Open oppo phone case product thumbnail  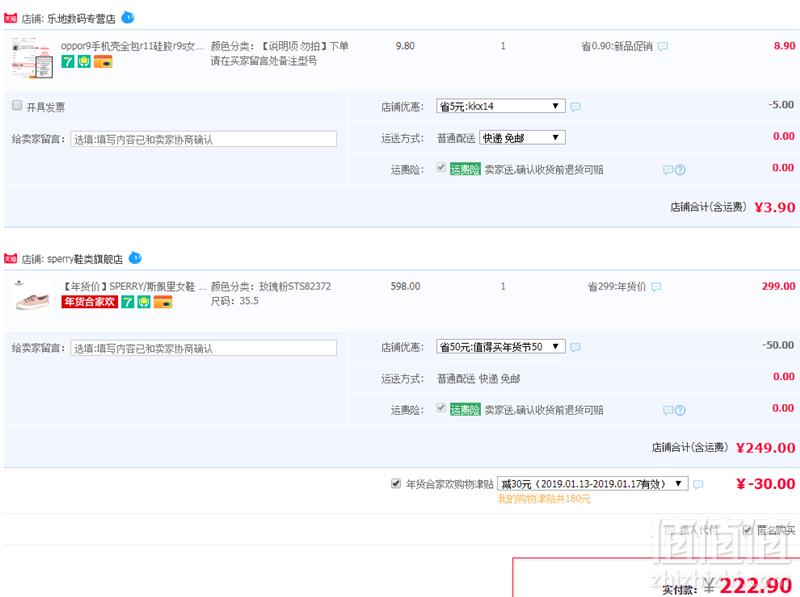pos(32,58)
